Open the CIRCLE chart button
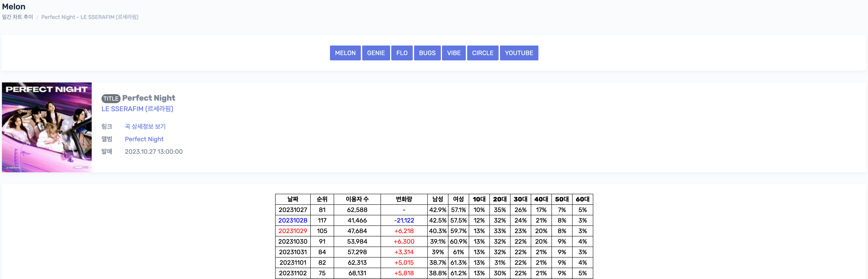The height and width of the screenshot is (279, 868). click(x=483, y=53)
